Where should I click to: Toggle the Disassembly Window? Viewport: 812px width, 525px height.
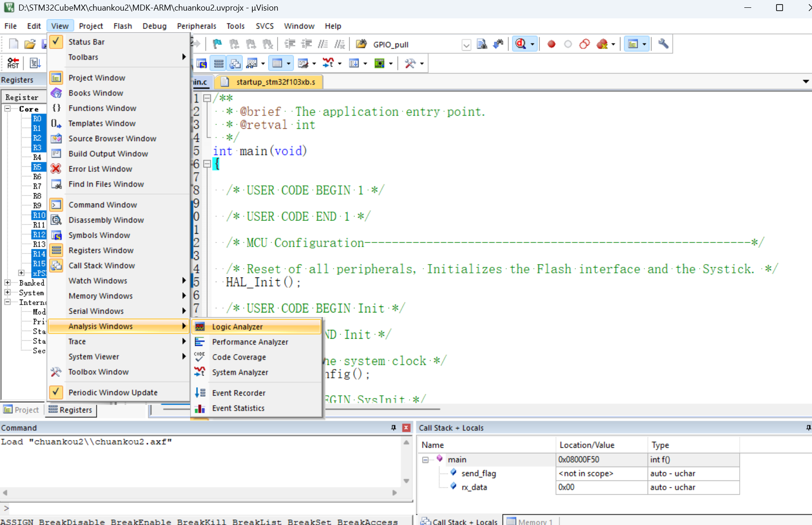(x=119, y=220)
